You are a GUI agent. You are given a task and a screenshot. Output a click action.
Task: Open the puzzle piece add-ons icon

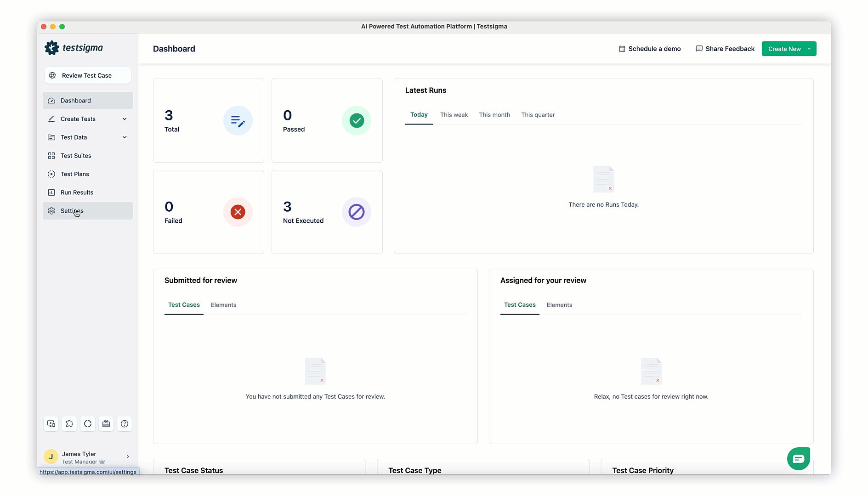click(x=69, y=423)
